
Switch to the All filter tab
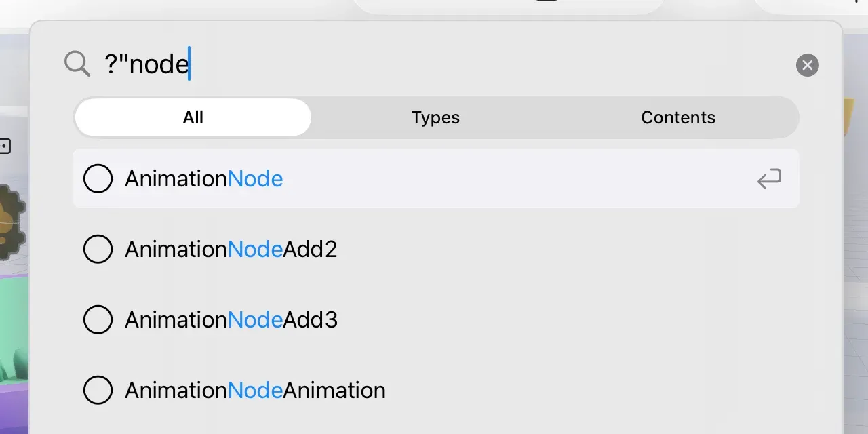(193, 118)
